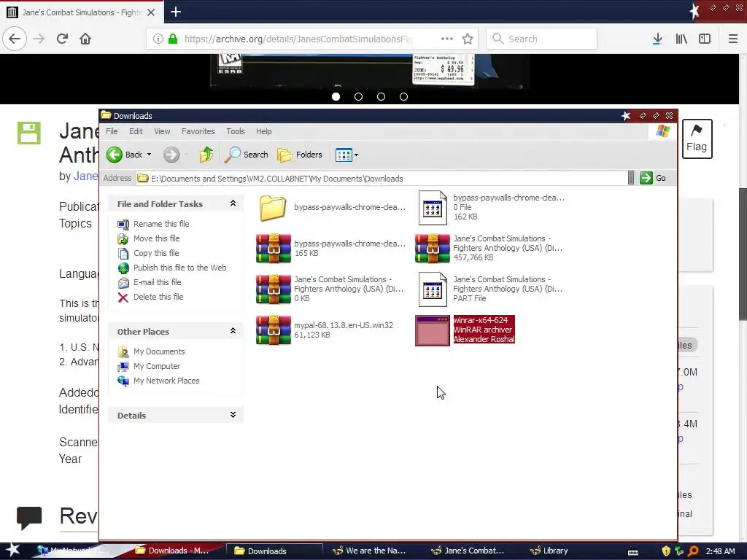Click the Explorer address bar path

pos(381,178)
